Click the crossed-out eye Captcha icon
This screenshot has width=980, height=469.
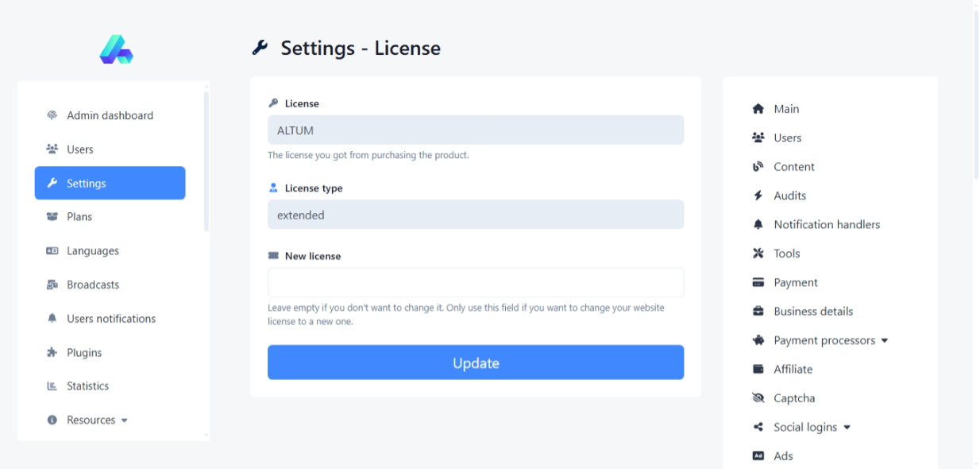[x=758, y=398]
